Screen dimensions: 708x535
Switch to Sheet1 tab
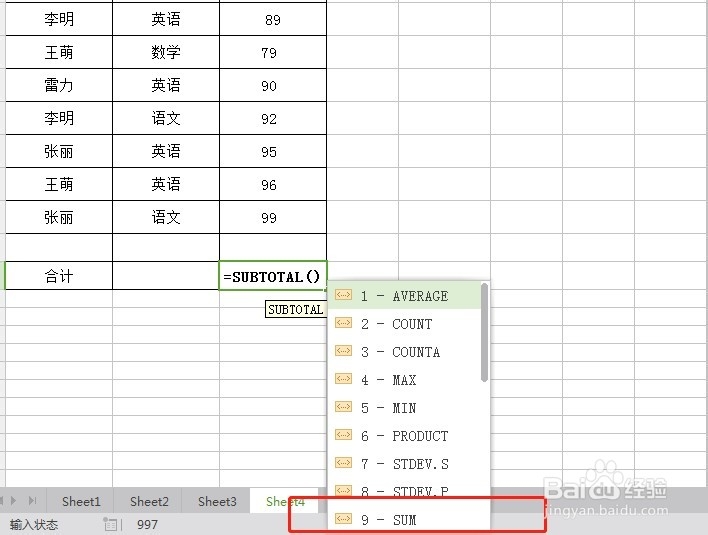pos(81,502)
